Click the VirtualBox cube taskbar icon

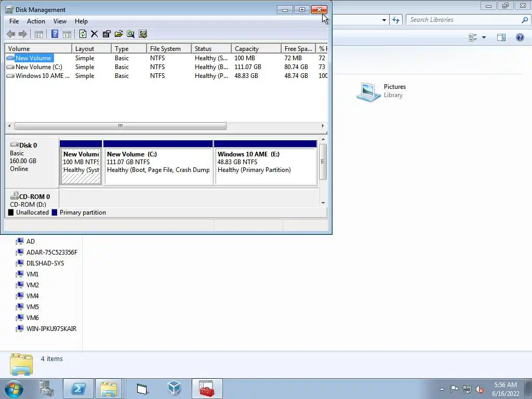174,389
